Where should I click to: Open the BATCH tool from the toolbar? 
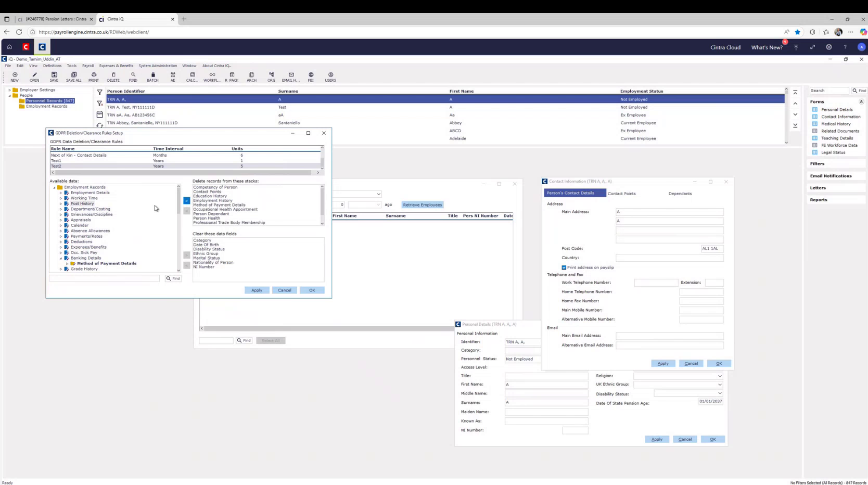pyautogui.click(x=152, y=76)
